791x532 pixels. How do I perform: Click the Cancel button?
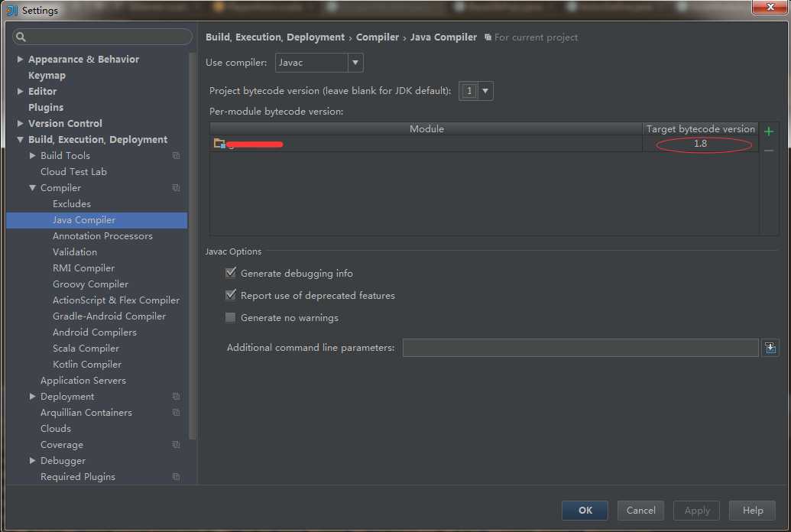[640, 511]
